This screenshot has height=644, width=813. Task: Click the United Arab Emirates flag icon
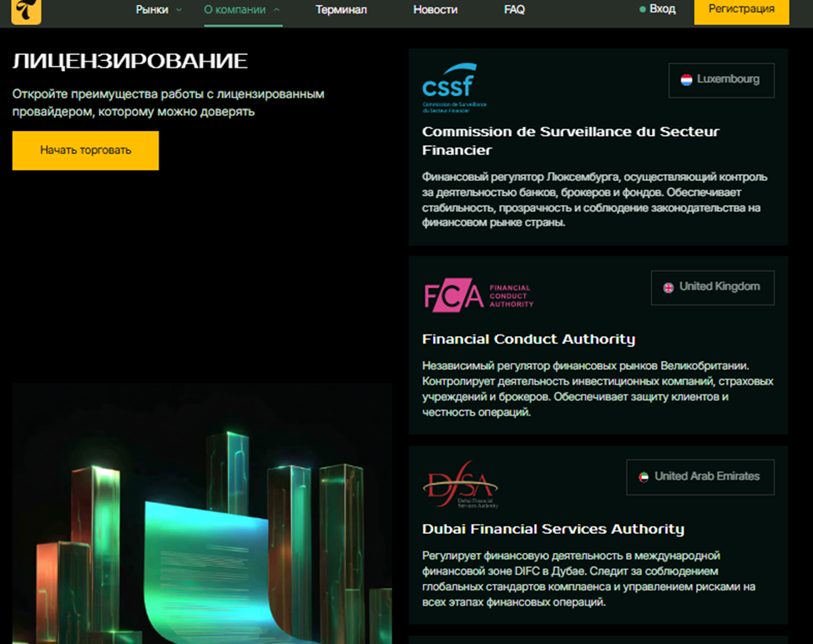pos(644,477)
